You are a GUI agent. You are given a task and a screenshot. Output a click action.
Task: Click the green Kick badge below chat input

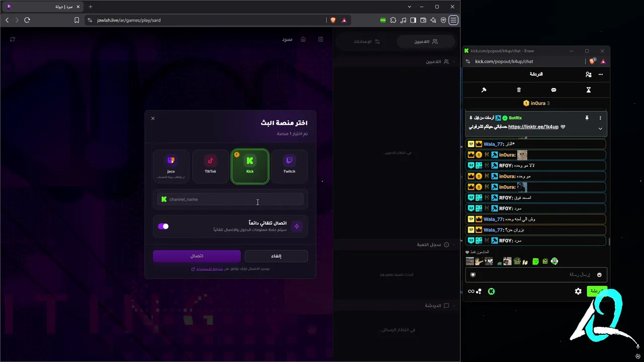point(492,291)
